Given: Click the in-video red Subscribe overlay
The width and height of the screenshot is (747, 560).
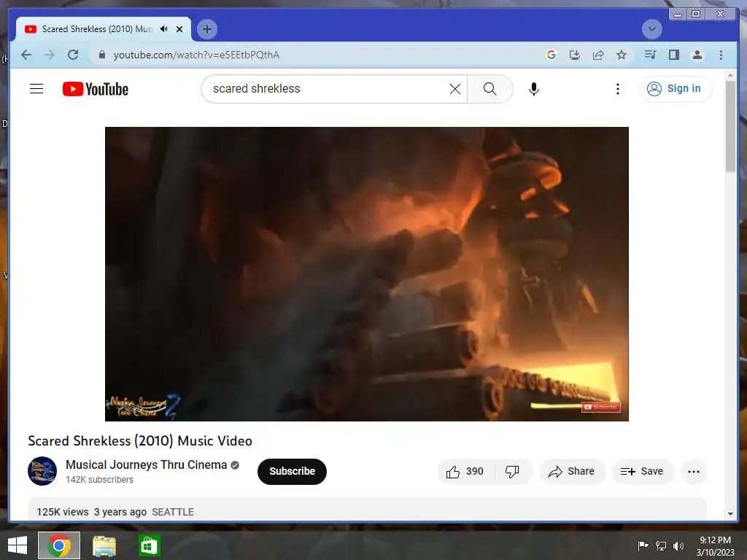Looking at the screenshot, I should [x=601, y=407].
